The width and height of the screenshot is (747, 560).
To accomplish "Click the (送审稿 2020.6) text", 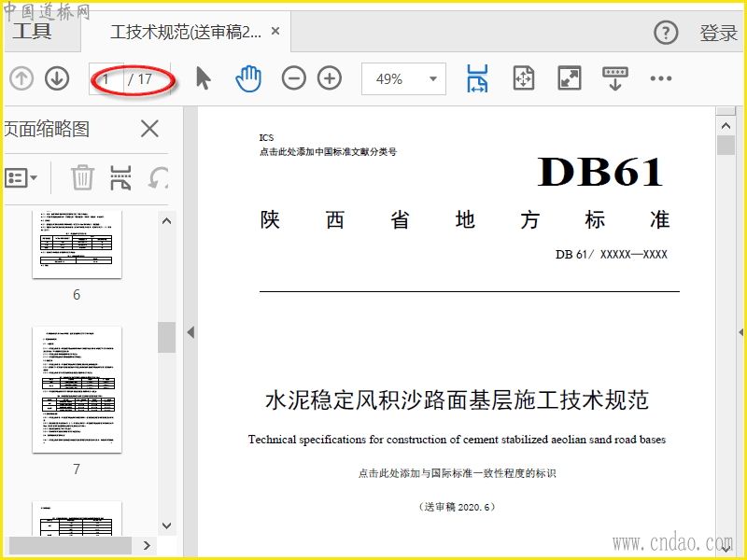I will (x=457, y=507).
